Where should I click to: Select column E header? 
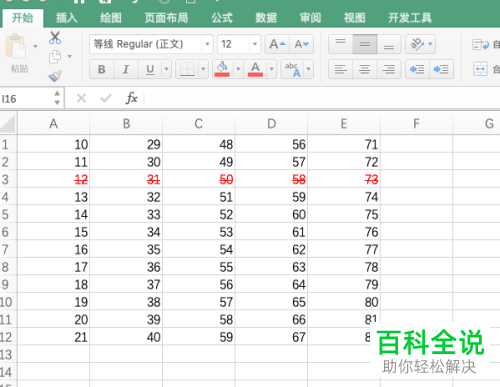pos(344,124)
